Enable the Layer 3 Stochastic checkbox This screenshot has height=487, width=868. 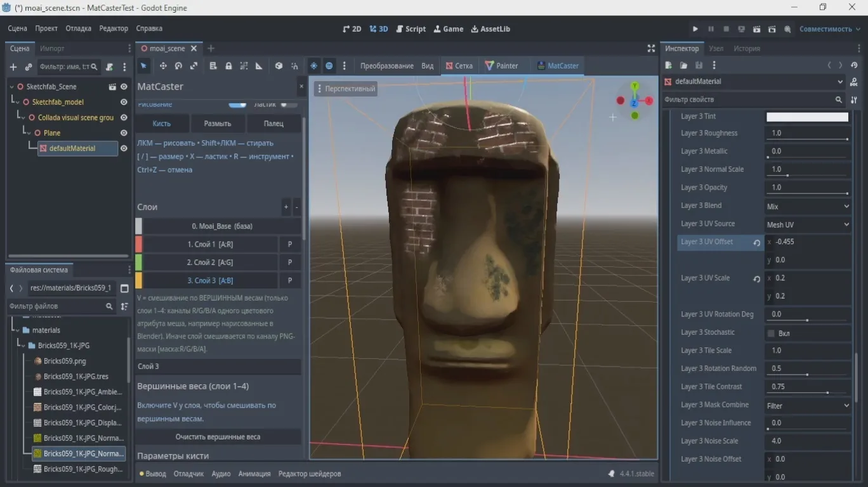pyautogui.click(x=771, y=334)
